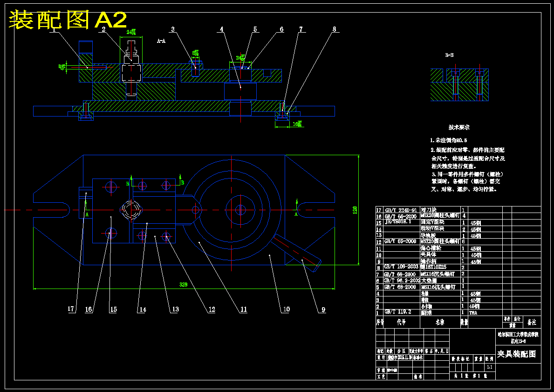The height and width of the screenshot is (392, 554).
Task: Select the 'GB/T 109-2003' standard cell
Action: (401, 267)
